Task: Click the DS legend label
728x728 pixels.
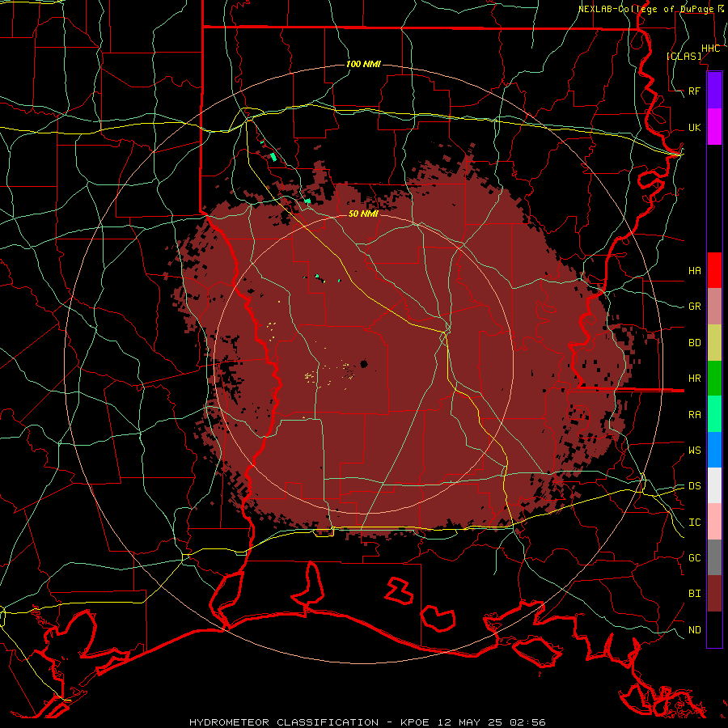Action: (695, 486)
